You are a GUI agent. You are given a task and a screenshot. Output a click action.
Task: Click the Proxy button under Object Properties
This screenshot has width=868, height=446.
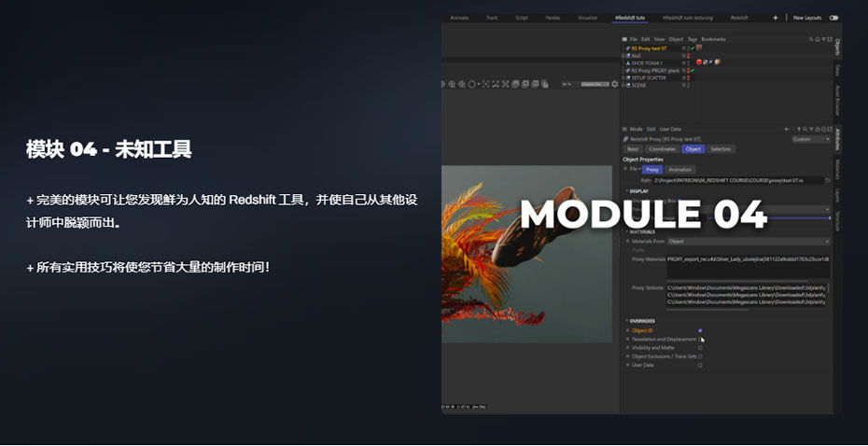[652, 170]
